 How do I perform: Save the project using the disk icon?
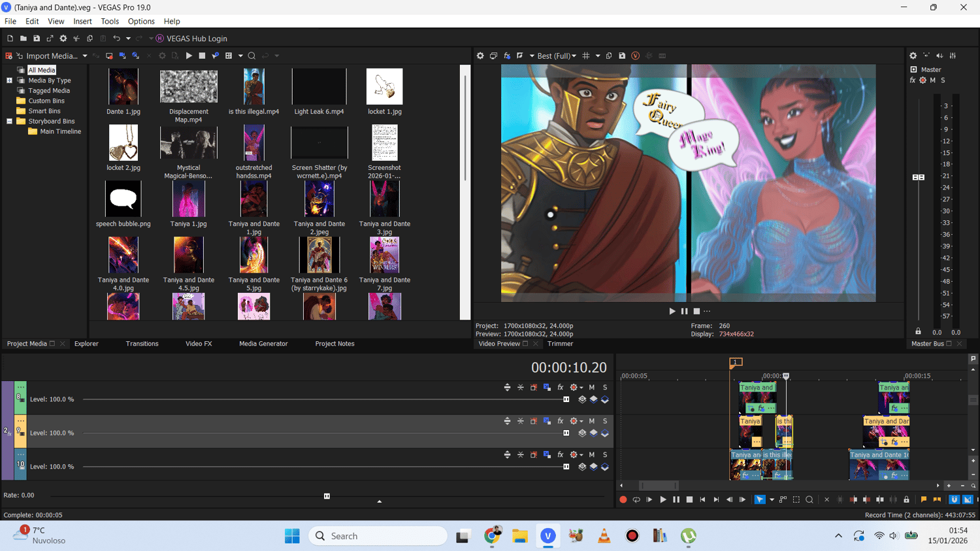click(37, 39)
